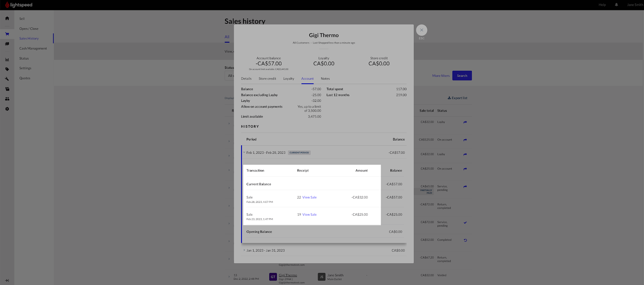This screenshot has width=644, height=285.
Task: Click the Lightspeed flame logo
Action: [7, 5]
